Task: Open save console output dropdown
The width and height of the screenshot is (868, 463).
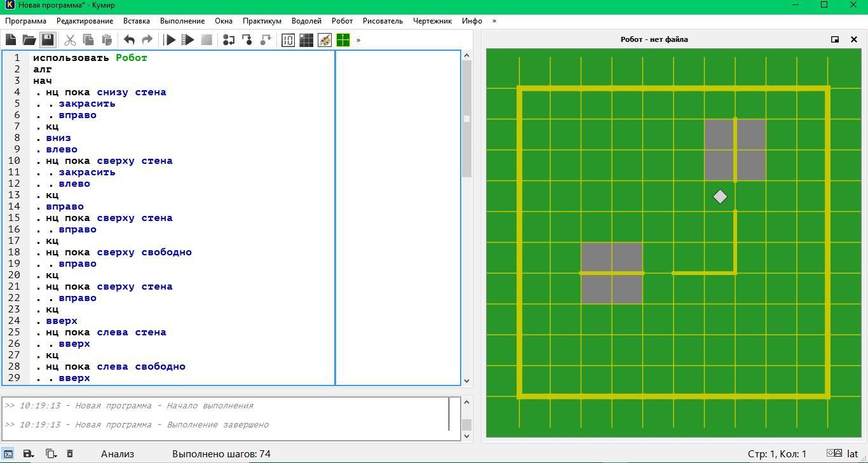Action: point(28,453)
